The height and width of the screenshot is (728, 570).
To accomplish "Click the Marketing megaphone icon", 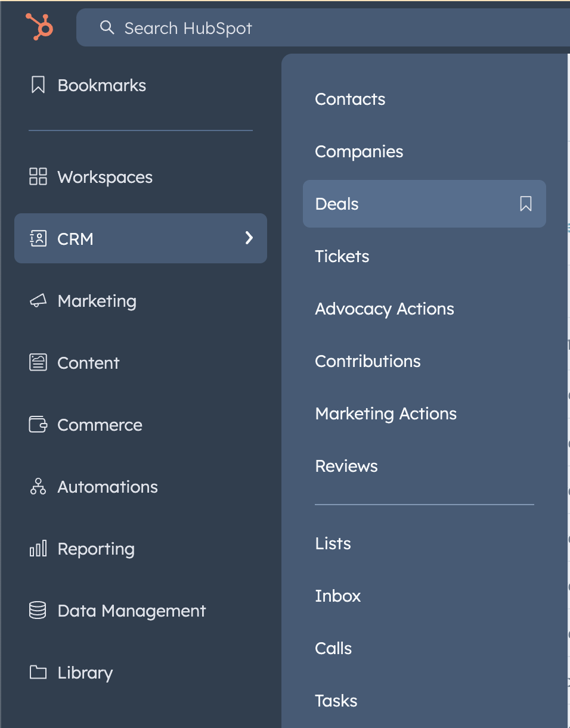I will 38,301.
